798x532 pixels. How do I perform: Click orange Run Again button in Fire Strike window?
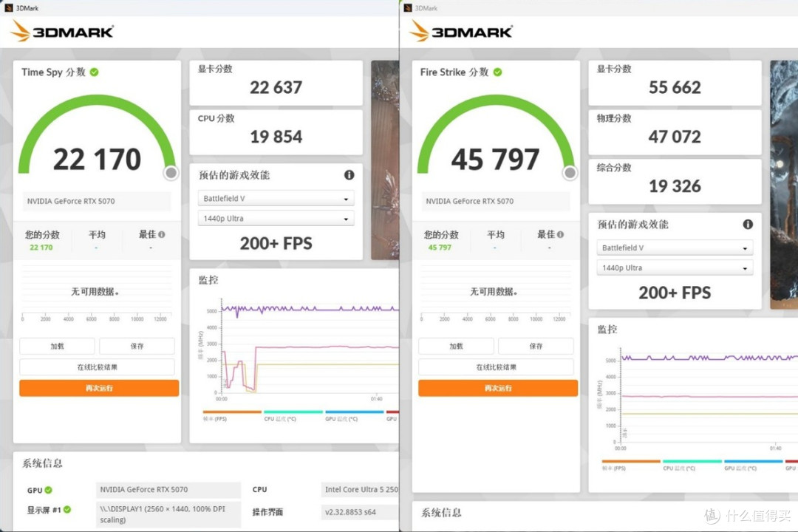pyautogui.click(x=498, y=388)
